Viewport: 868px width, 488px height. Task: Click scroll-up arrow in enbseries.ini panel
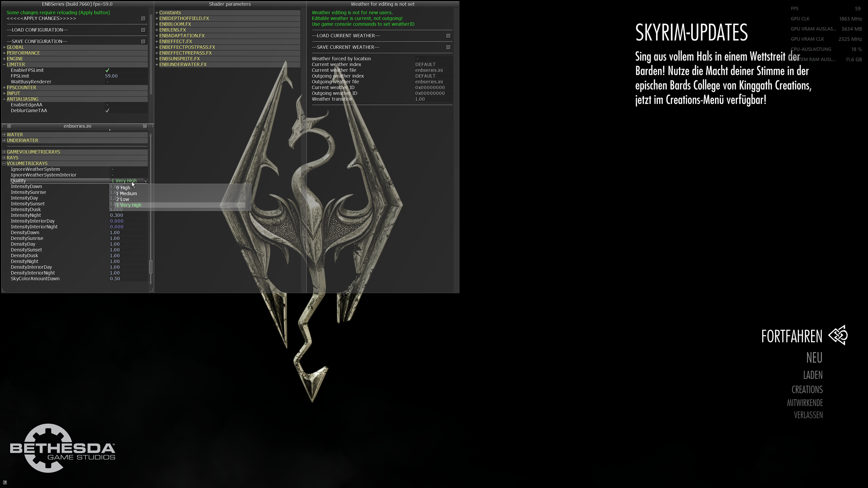click(151, 135)
